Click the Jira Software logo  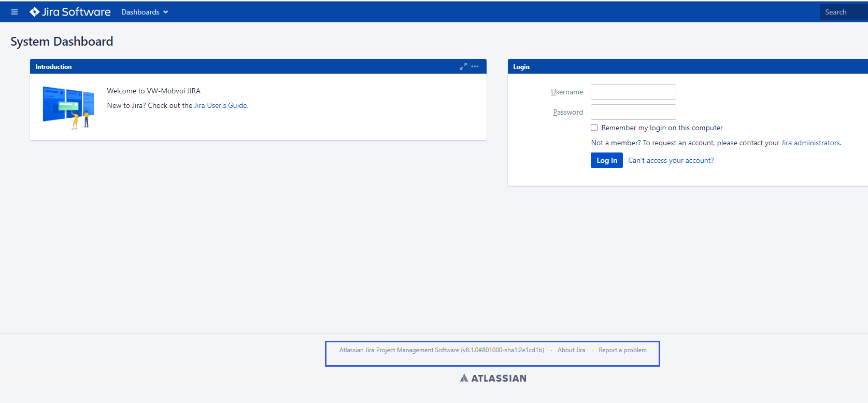tap(70, 12)
